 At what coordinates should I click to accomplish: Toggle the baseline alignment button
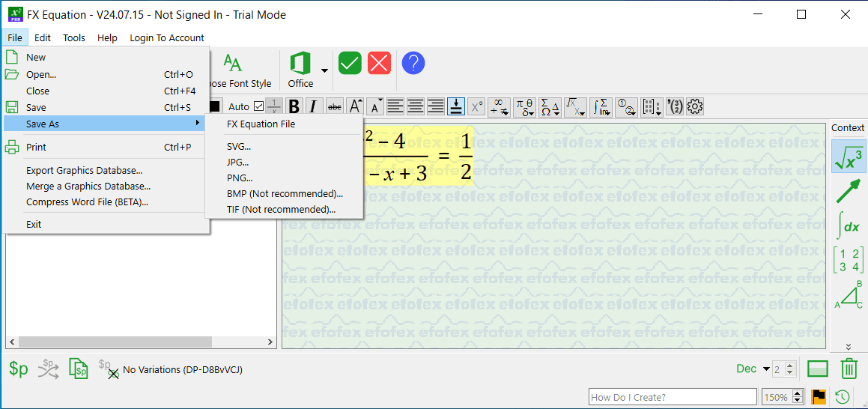(456, 106)
